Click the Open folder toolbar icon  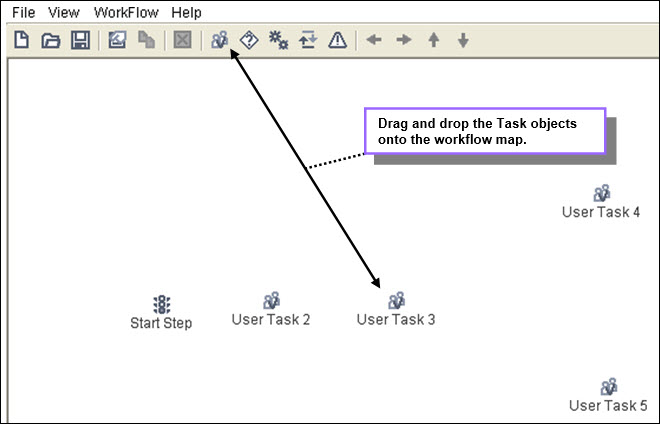coord(51,41)
